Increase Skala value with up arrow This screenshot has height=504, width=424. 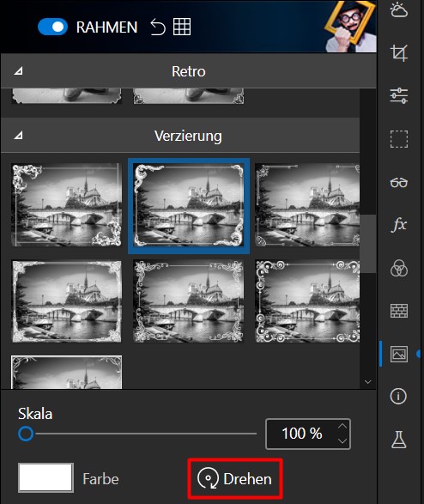coord(342,426)
